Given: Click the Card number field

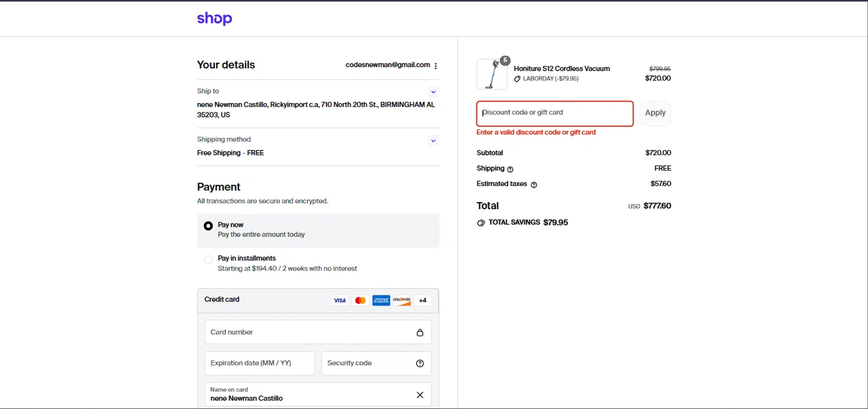Looking at the screenshot, I should click(310, 333).
